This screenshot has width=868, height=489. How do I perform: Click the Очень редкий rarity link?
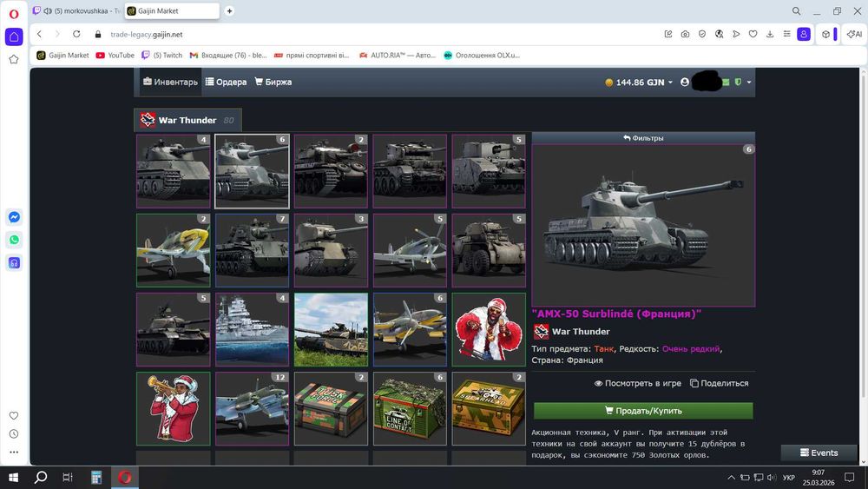pyautogui.click(x=691, y=349)
